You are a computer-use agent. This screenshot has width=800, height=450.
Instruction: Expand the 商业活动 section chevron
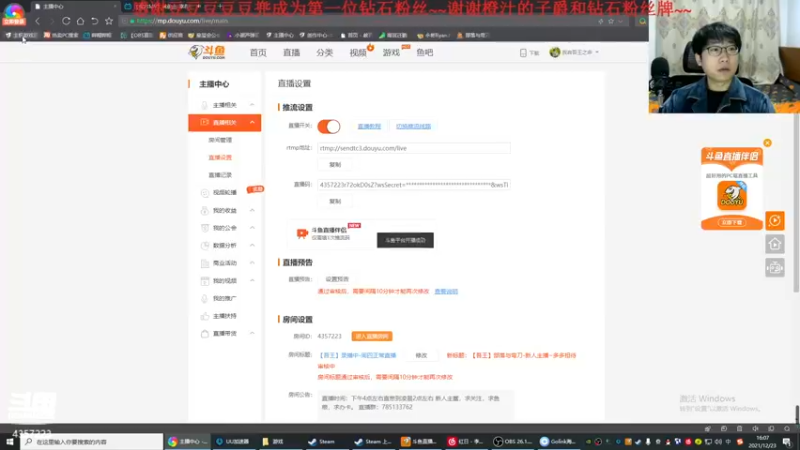(252, 263)
